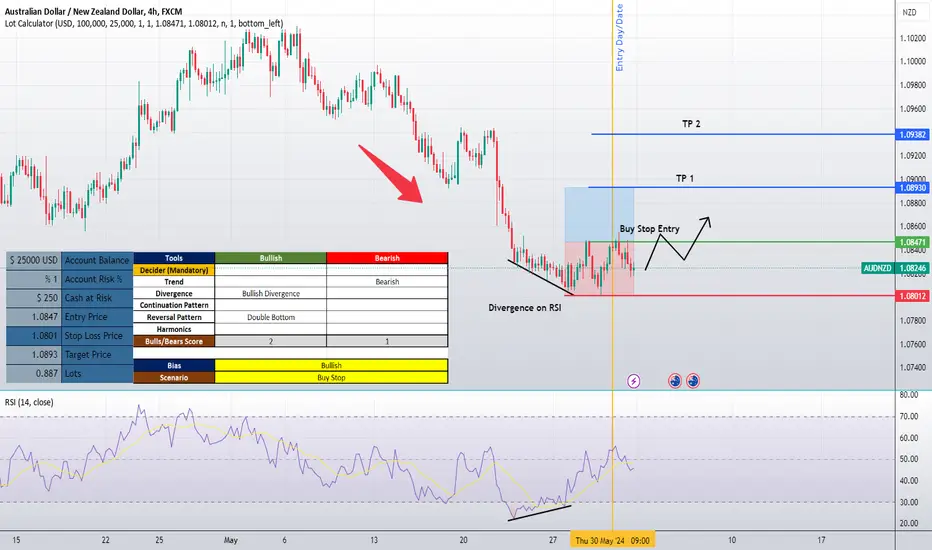Click the 0.887 lots value
Image resolution: width=932 pixels, height=550 pixels.
click(33, 373)
